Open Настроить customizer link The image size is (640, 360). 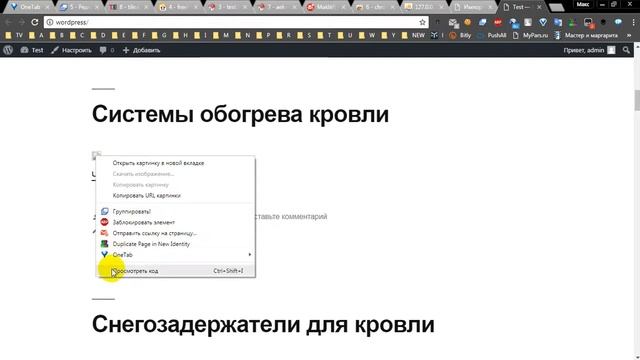[x=71, y=50]
